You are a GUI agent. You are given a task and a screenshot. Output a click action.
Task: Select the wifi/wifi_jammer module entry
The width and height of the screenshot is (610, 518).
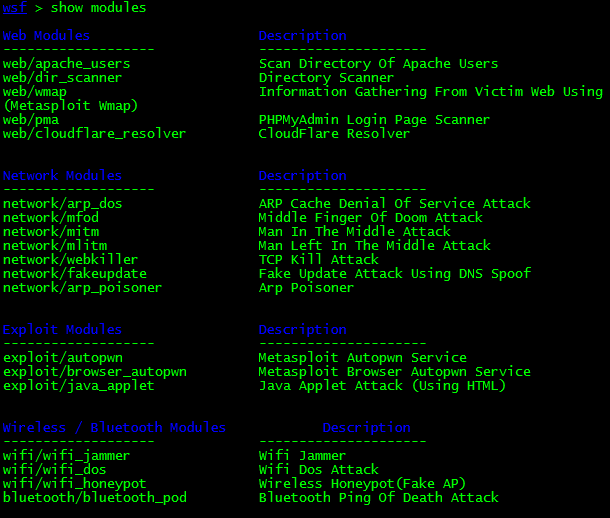click(67, 456)
